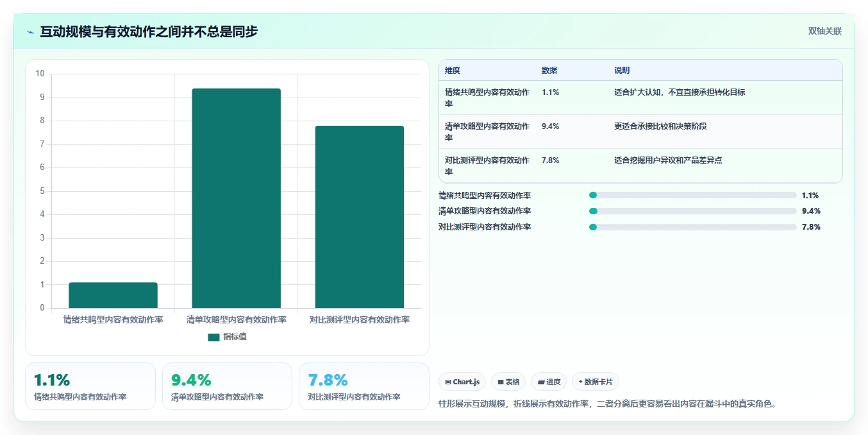
Task: Click the 指标值 legend label
Action: [x=235, y=337]
